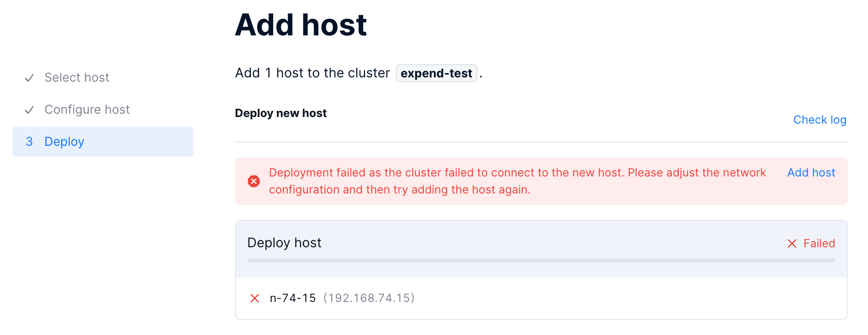Click the Failed status label
Image resolution: width=868 pixels, height=335 pixels.
point(819,243)
